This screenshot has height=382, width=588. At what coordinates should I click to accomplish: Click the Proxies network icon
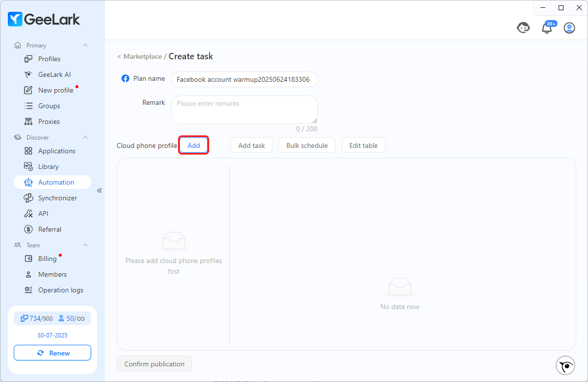tap(28, 121)
